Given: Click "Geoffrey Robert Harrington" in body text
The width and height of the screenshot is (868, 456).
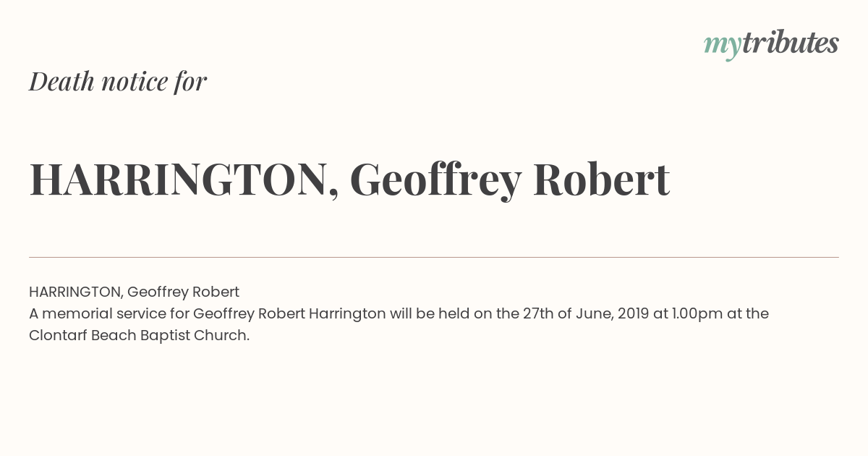Looking at the screenshot, I should click(x=289, y=314).
